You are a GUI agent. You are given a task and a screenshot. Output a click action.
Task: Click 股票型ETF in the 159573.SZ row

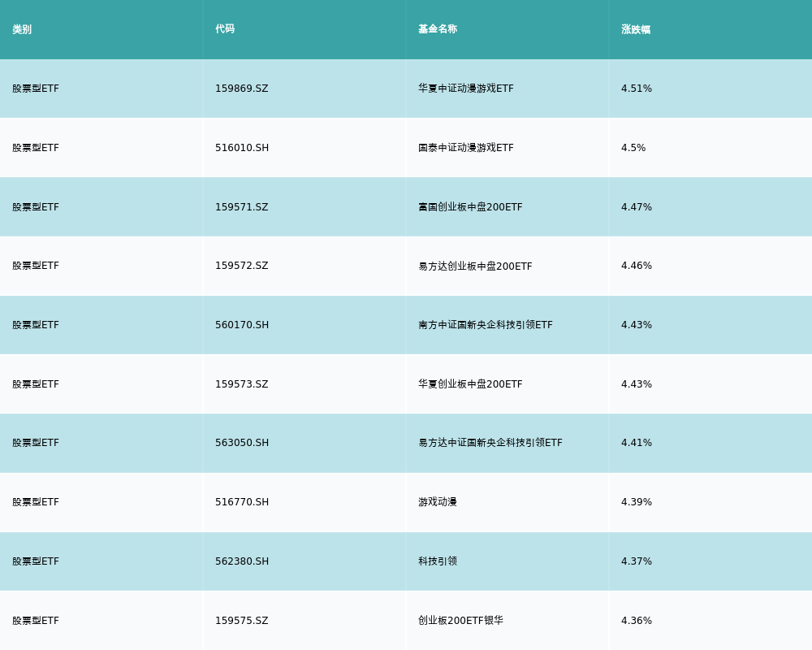36,384
